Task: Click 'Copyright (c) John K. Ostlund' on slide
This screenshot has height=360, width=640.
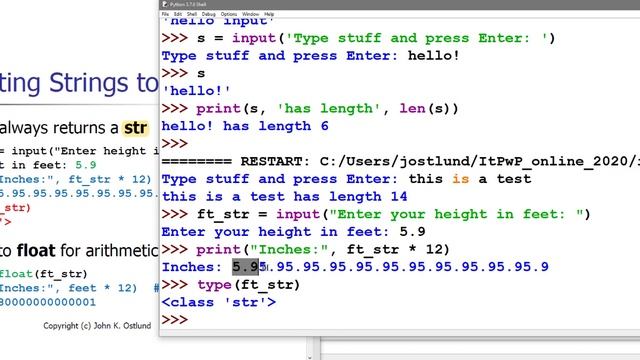Action: click(x=97, y=326)
